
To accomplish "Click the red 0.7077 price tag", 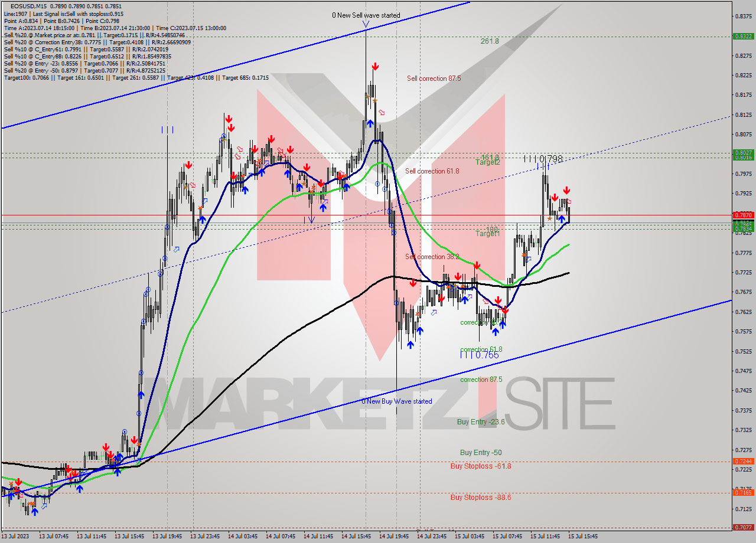I will click(x=742, y=527).
